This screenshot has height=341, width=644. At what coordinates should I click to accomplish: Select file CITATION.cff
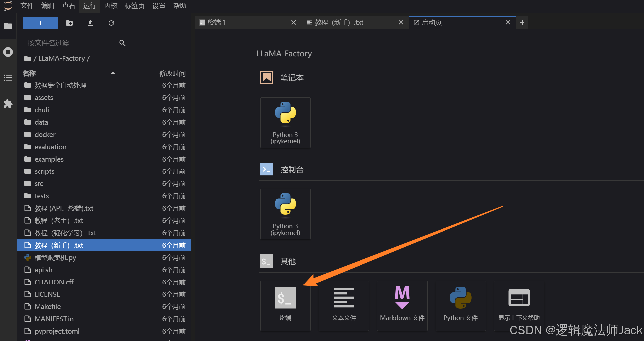click(x=104, y=282)
